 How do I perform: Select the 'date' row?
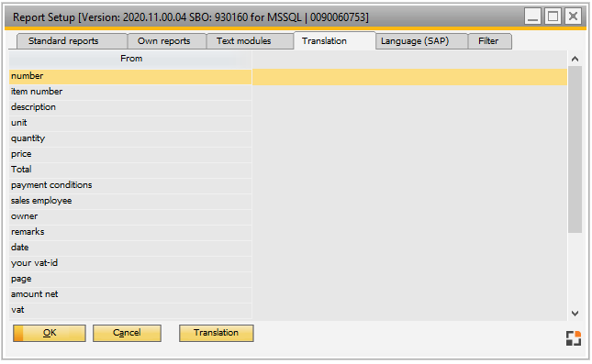[130, 248]
